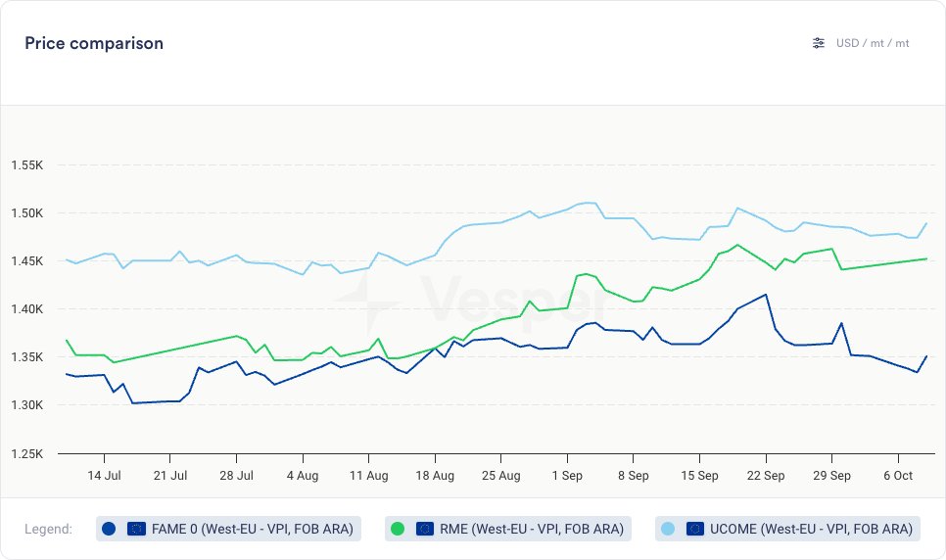Image resolution: width=946 pixels, height=560 pixels.
Task: Open the USD / mt / mt unit selector
Action: click(872, 43)
